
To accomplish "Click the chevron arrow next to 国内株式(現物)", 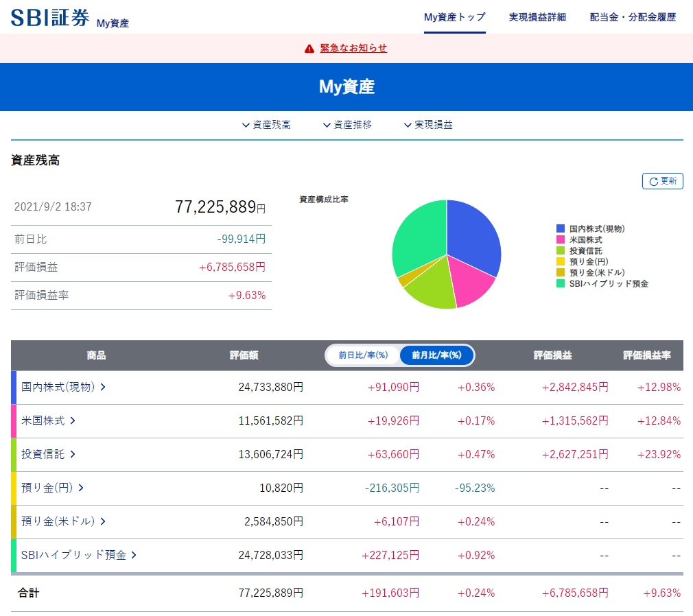I will [104, 387].
